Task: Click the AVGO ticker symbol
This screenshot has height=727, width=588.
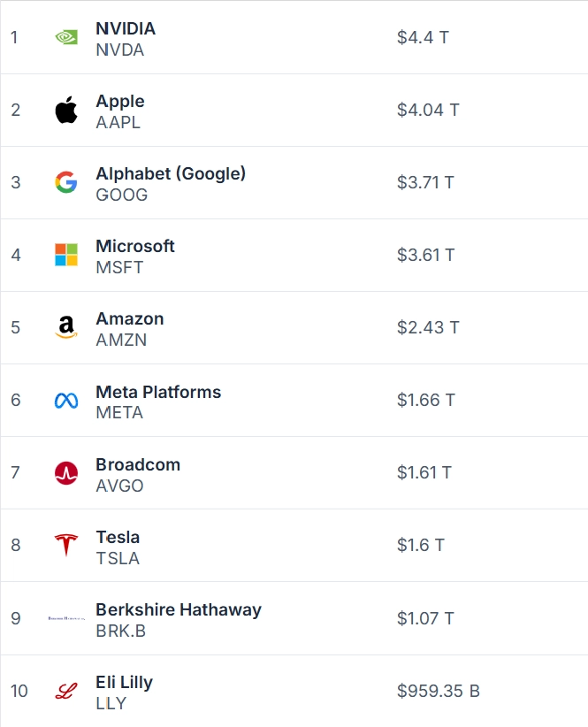Action: 119,486
